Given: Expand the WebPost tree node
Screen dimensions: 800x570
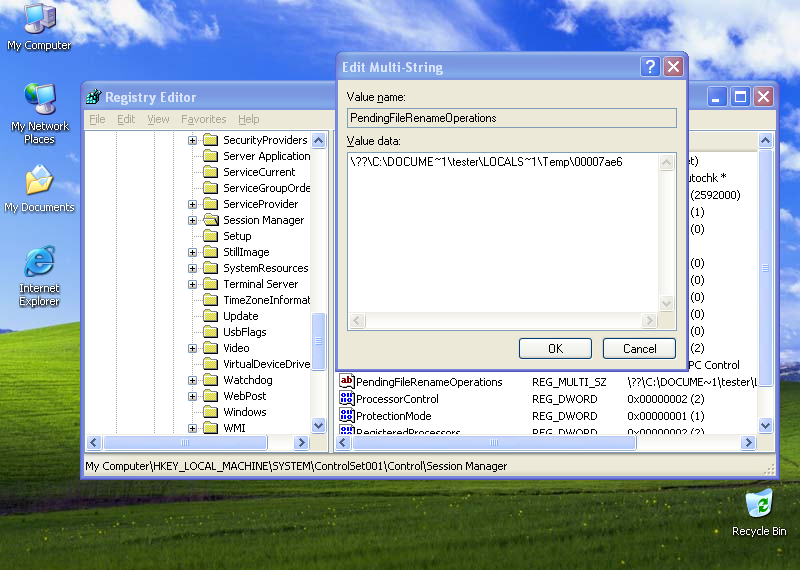Looking at the screenshot, I should (192, 396).
